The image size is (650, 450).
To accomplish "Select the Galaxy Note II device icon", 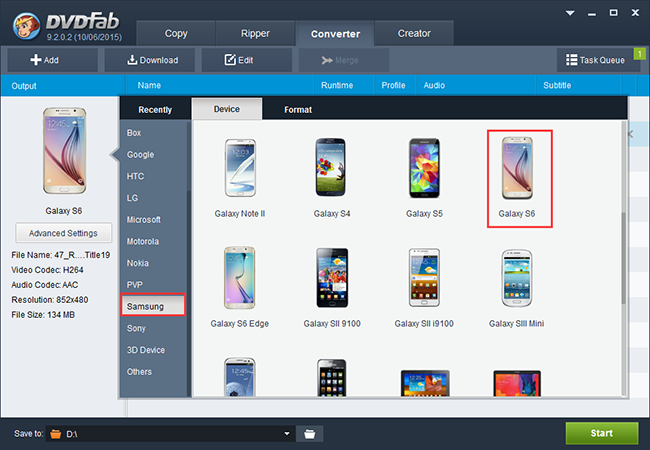I will (x=240, y=168).
